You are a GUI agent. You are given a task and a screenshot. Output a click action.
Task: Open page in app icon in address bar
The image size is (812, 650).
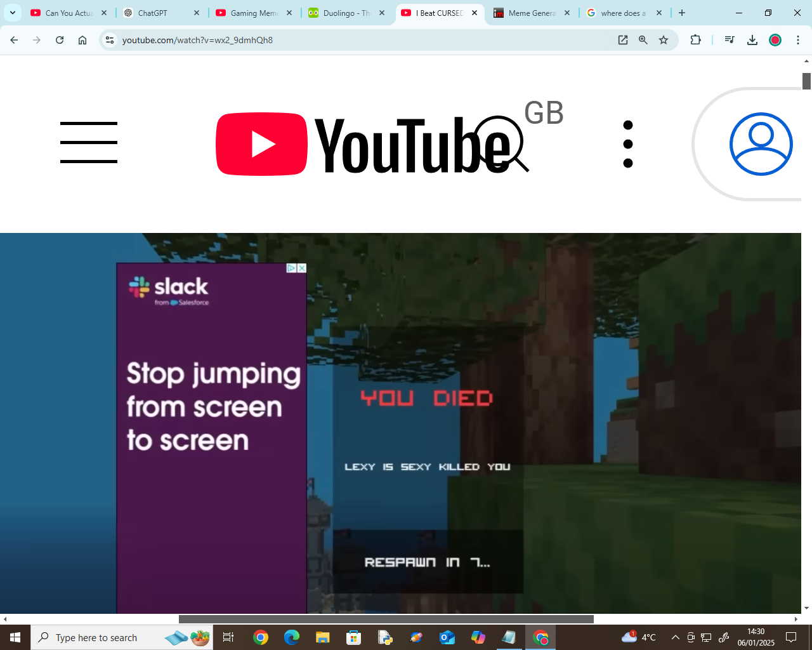(623, 40)
